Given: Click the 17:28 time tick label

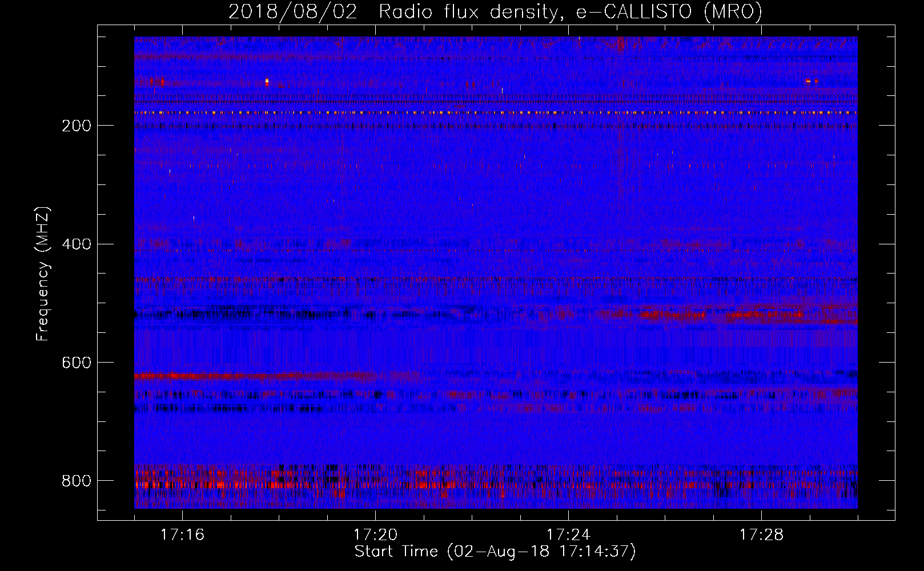Looking at the screenshot, I should tap(761, 534).
